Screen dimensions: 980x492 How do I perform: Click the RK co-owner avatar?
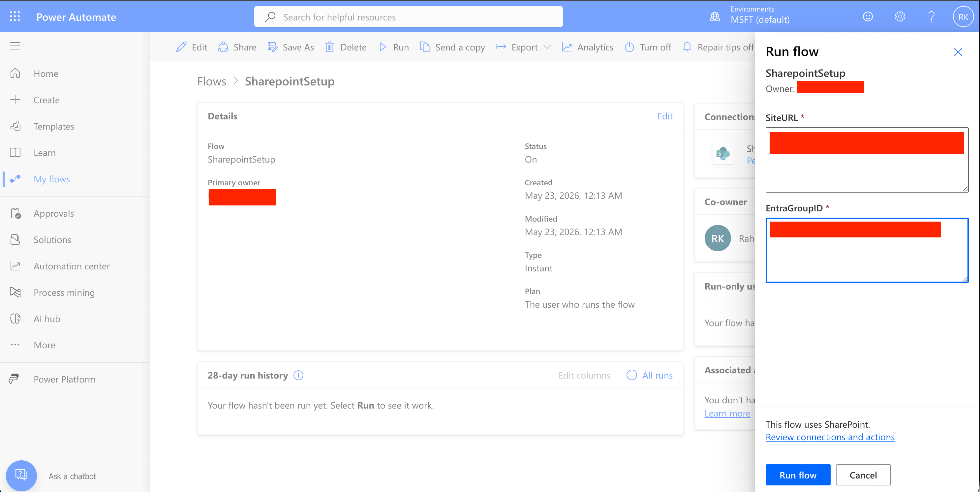[718, 238]
